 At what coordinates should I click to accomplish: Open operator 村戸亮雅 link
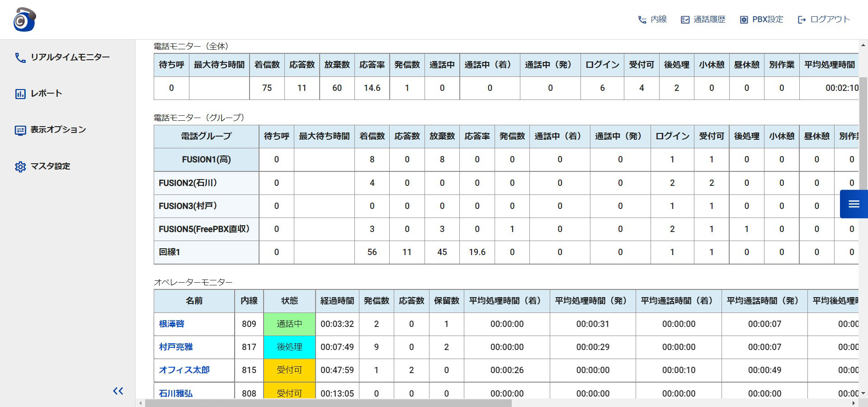tap(176, 347)
